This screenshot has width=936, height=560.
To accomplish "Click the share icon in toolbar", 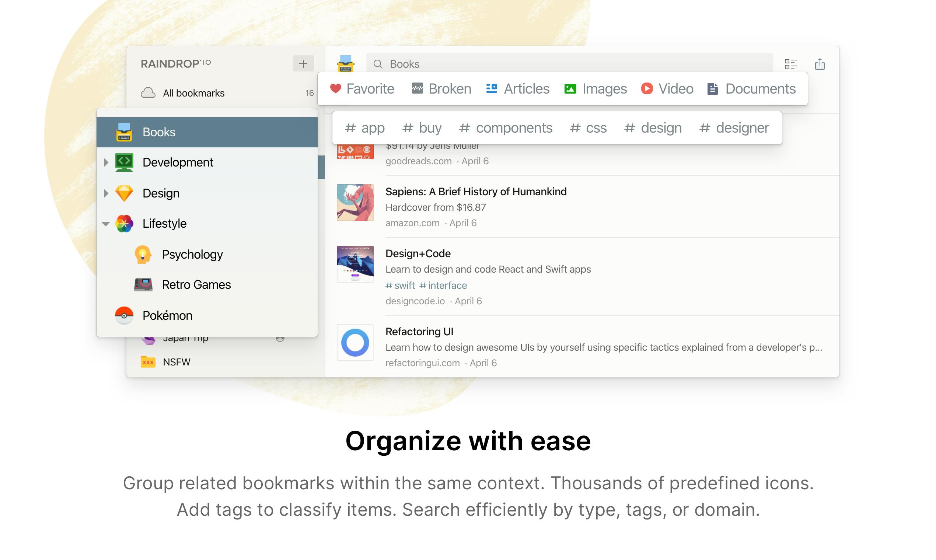I will (820, 64).
